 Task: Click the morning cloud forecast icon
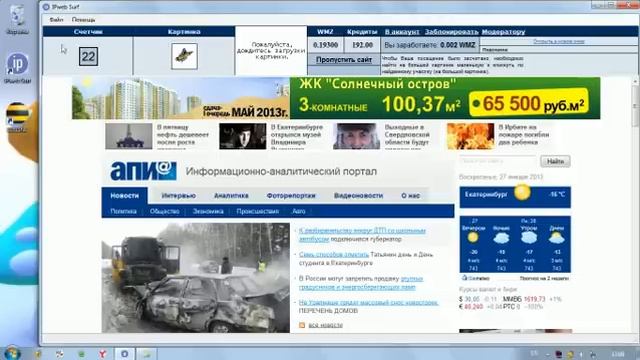(x=529, y=238)
